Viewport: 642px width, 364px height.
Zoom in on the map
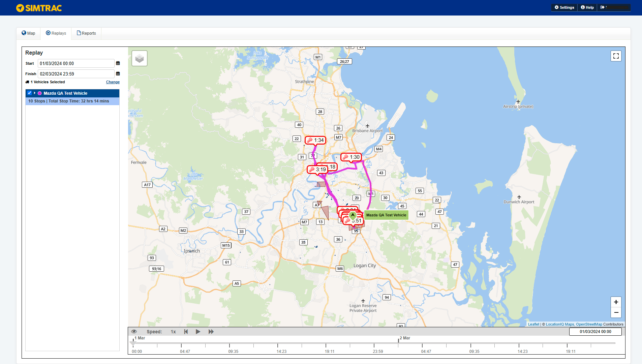[x=616, y=302]
